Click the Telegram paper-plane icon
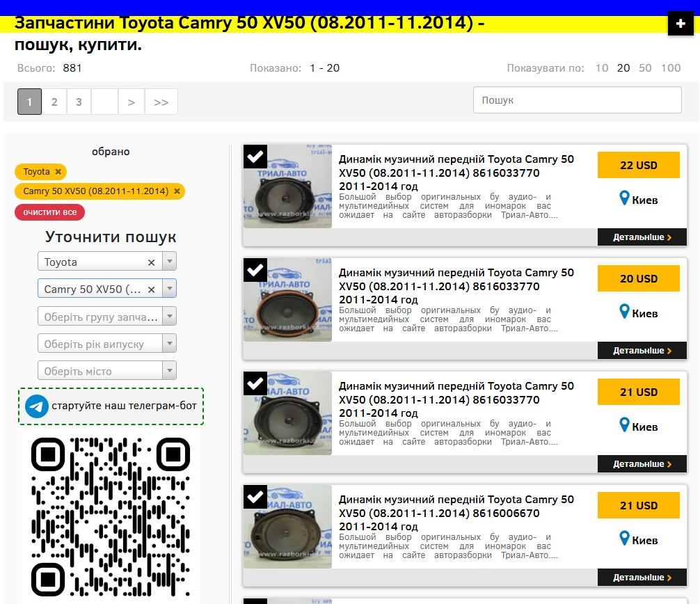 tap(37, 406)
